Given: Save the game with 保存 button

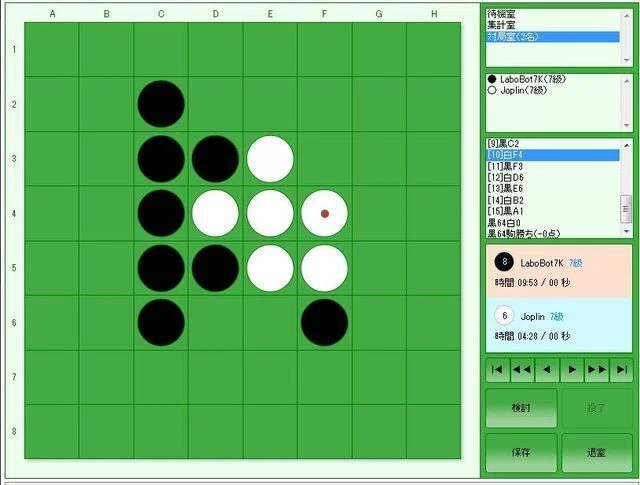Looking at the screenshot, I should click(521, 452).
